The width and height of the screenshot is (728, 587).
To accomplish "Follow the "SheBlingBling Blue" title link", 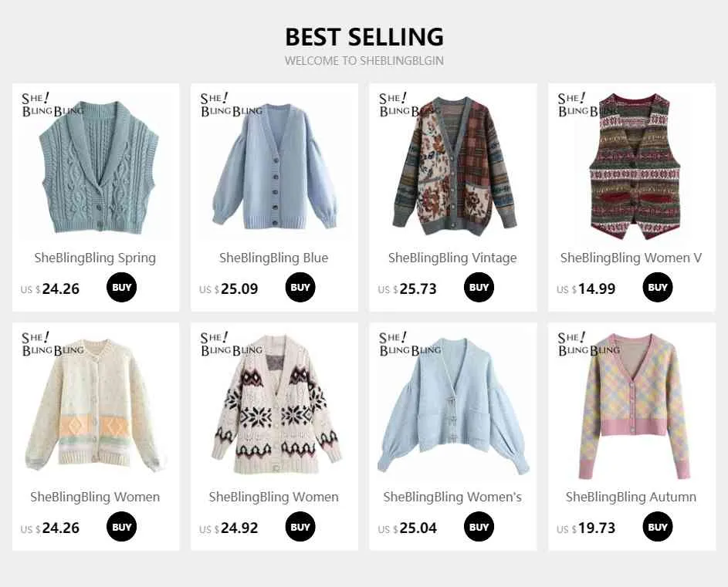I will pyautogui.click(x=274, y=258).
